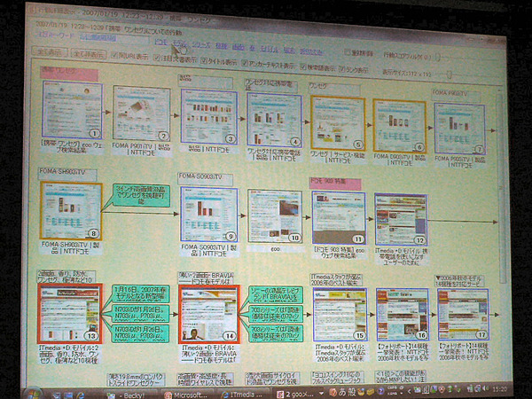Toggle the 同一URL表示 checkbox
Image resolution: width=532 pixels, height=399 pixels.
coord(114,55)
